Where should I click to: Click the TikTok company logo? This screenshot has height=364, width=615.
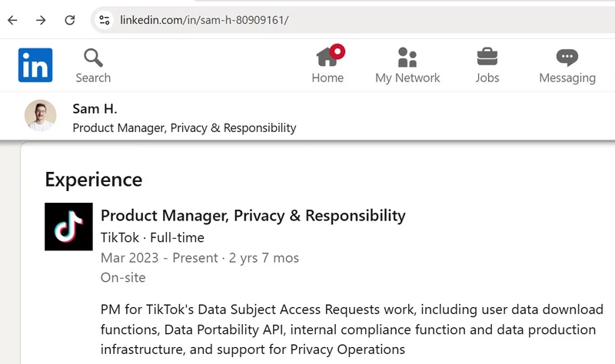(x=69, y=227)
